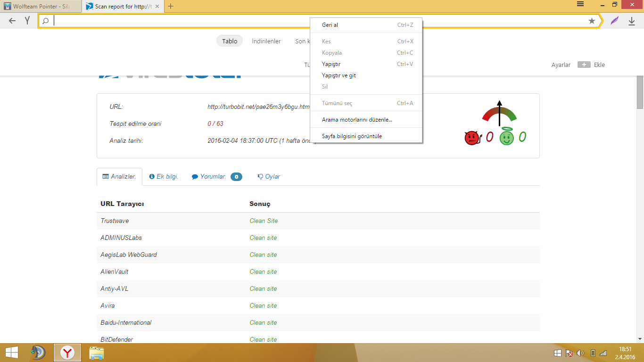Close the Scan report tab

(x=157, y=7)
